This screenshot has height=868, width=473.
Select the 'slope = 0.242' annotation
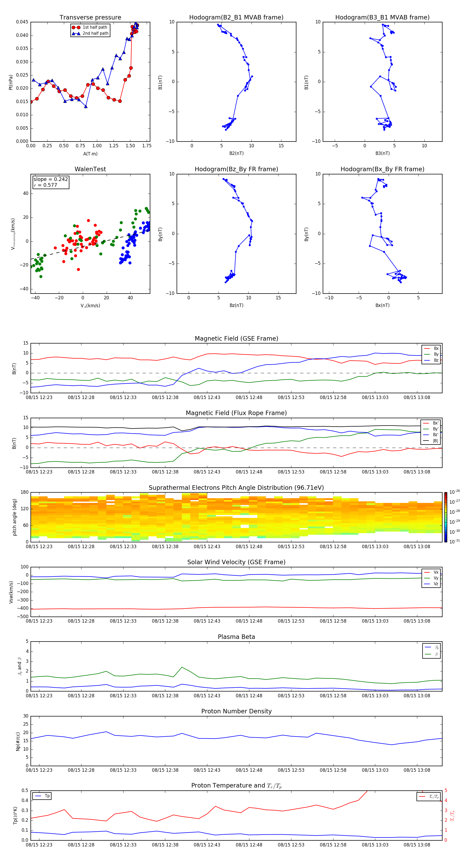[51, 179]
